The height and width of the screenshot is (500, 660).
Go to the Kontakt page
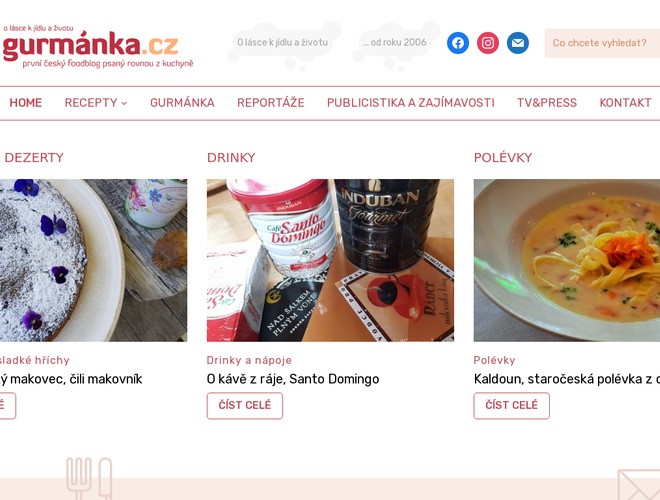pyautogui.click(x=625, y=103)
